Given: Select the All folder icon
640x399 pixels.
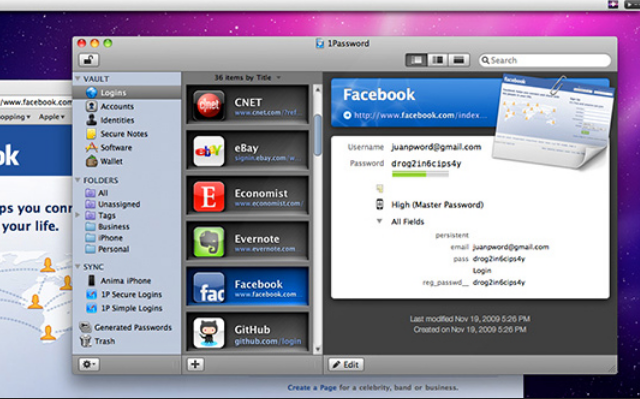Looking at the screenshot, I should pos(90,193).
